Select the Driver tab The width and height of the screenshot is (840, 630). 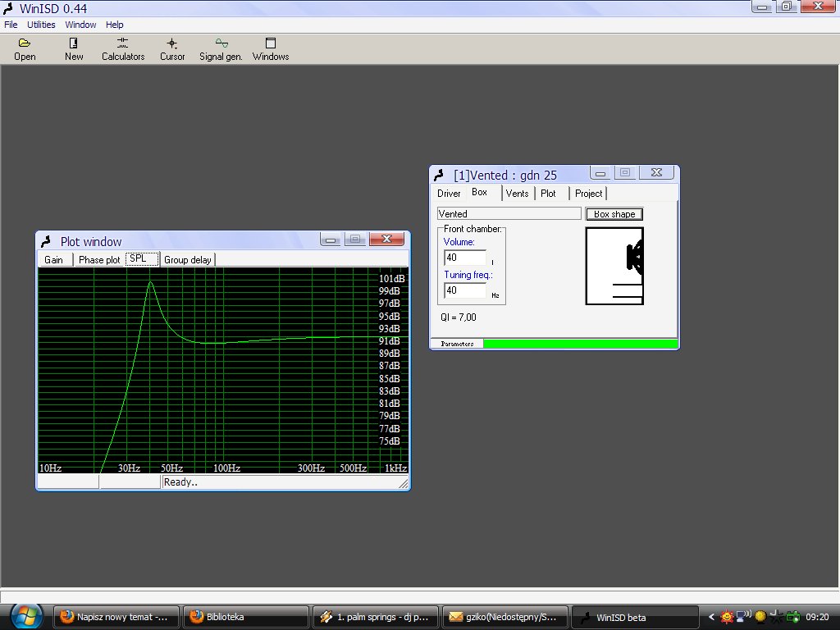[x=449, y=194]
